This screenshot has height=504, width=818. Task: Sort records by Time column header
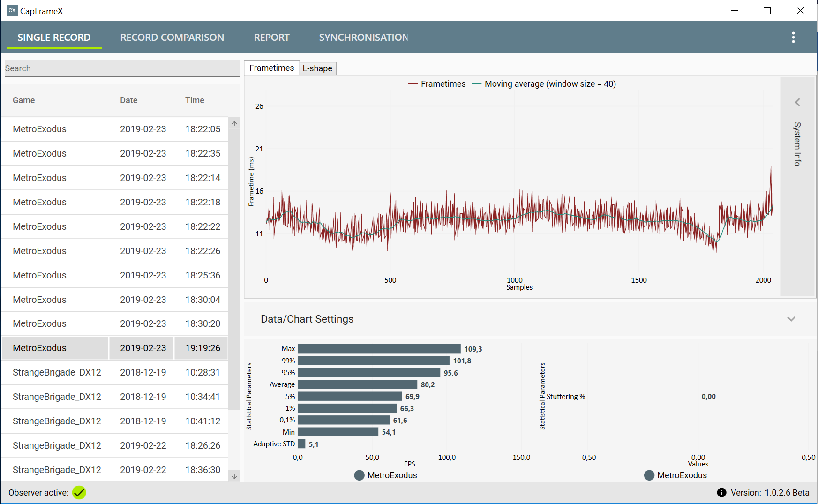coord(195,100)
